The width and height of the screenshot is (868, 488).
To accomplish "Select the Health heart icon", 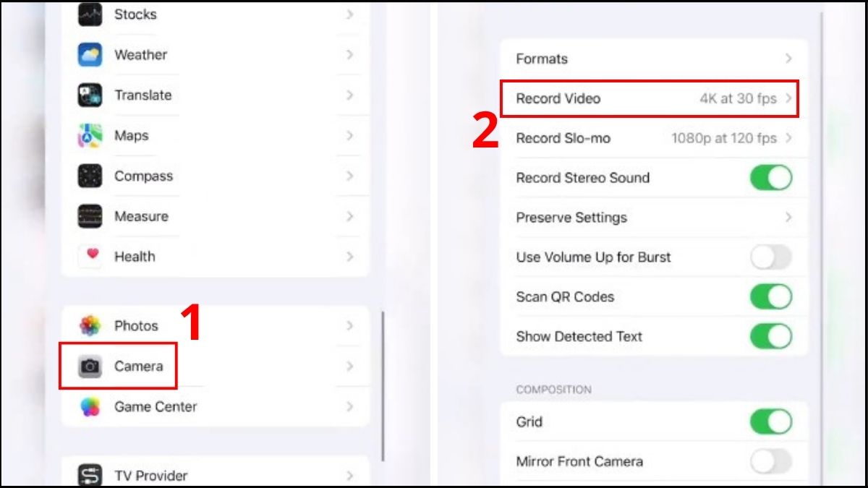I will tap(90, 256).
